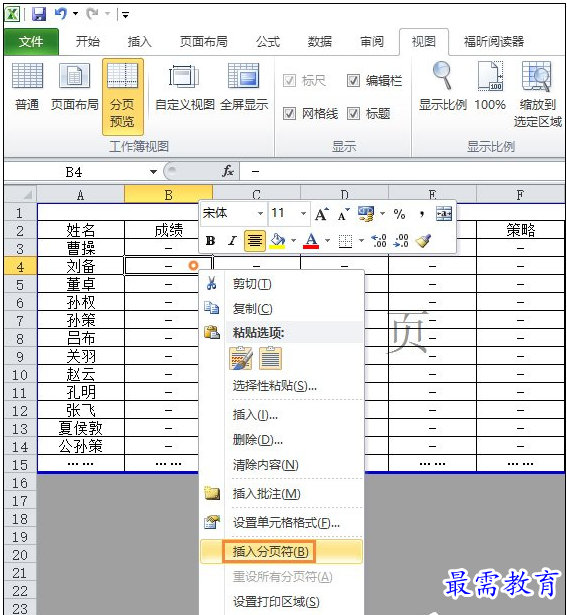The width and height of the screenshot is (567, 615).
Task: Click Keep Source Formatting paste option icon
Action: point(240,358)
